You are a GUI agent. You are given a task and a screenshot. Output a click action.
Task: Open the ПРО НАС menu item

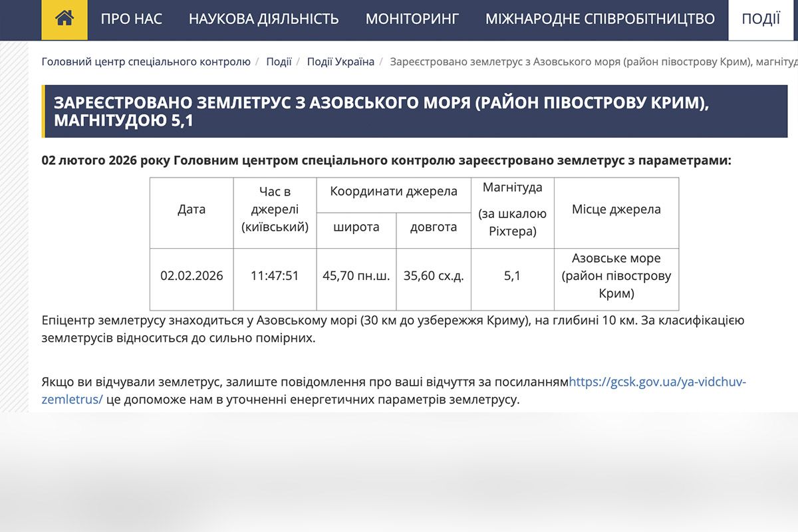130,19
